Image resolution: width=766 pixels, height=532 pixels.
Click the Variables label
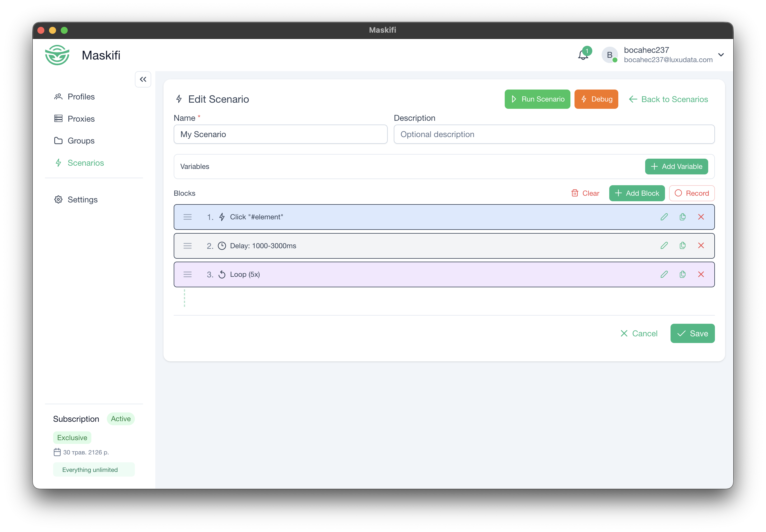[x=195, y=166]
